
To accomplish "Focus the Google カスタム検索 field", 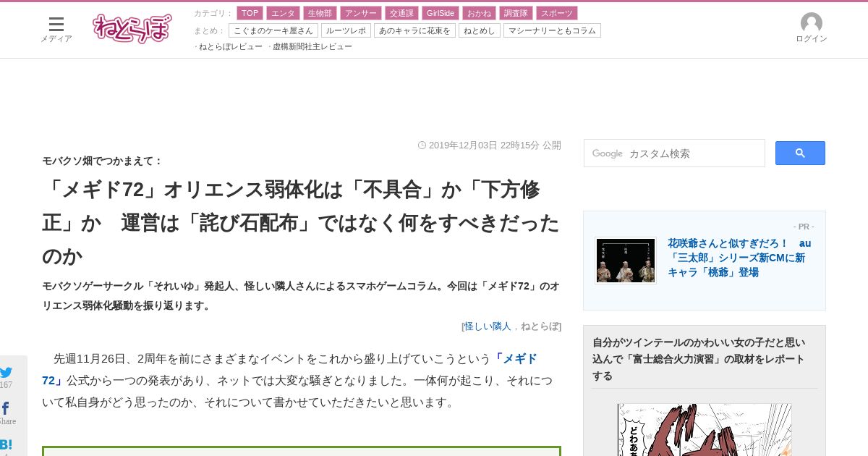I will click(x=674, y=153).
